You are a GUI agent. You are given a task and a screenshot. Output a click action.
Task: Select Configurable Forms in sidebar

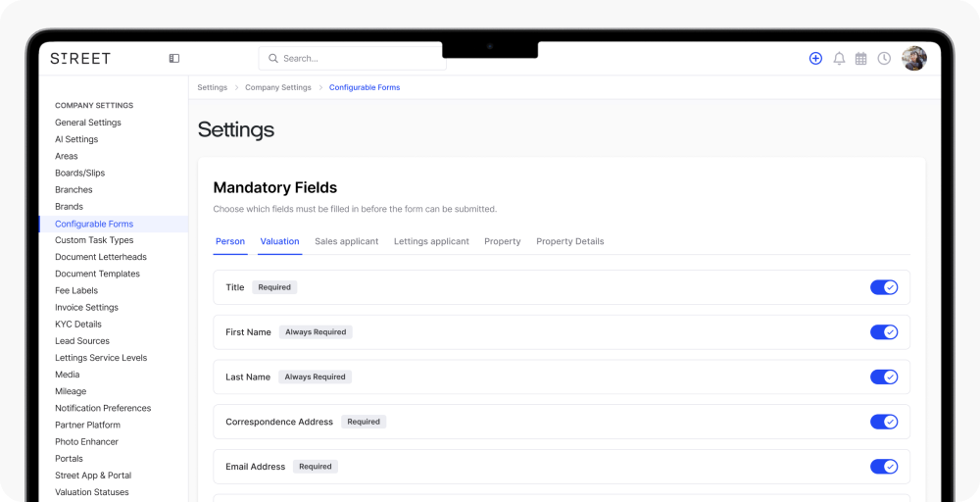pyautogui.click(x=113, y=224)
